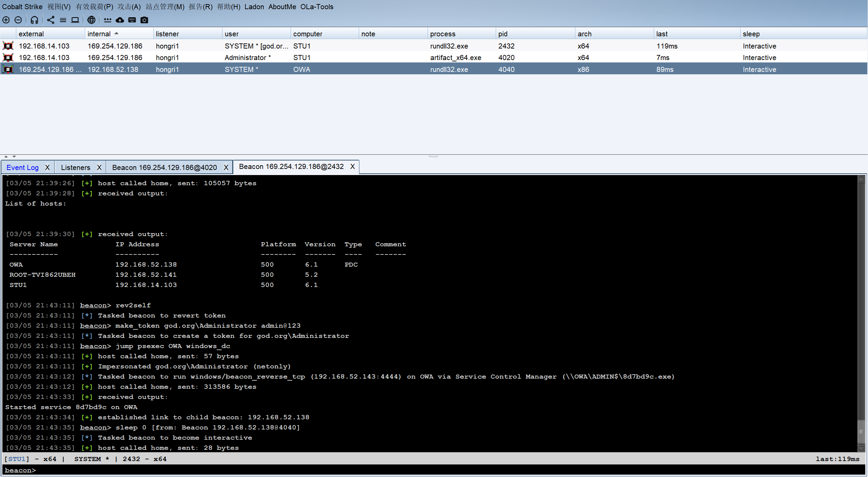Sort sessions by the pid column header
Screen dimensions: 868x477
click(503, 34)
